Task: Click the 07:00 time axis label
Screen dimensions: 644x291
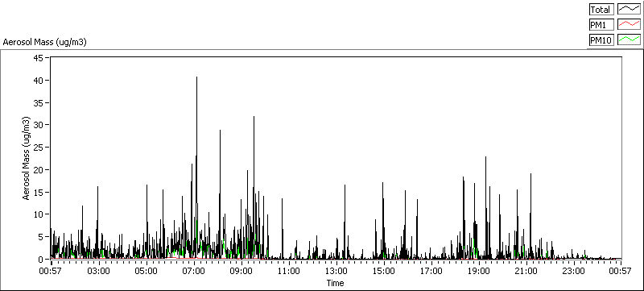Action: click(194, 272)
